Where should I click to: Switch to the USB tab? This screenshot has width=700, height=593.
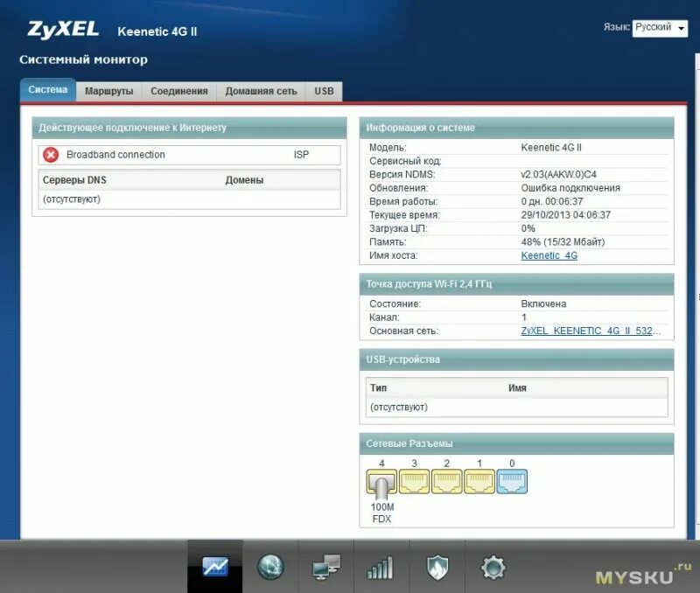(324, 91)
